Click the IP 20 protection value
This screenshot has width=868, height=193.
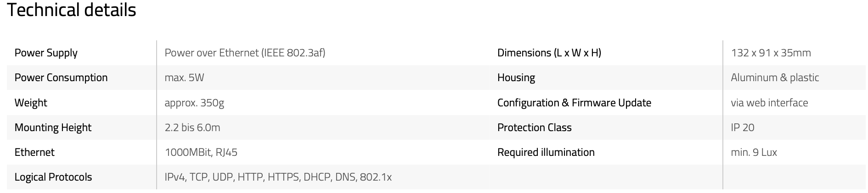point(743,127)
